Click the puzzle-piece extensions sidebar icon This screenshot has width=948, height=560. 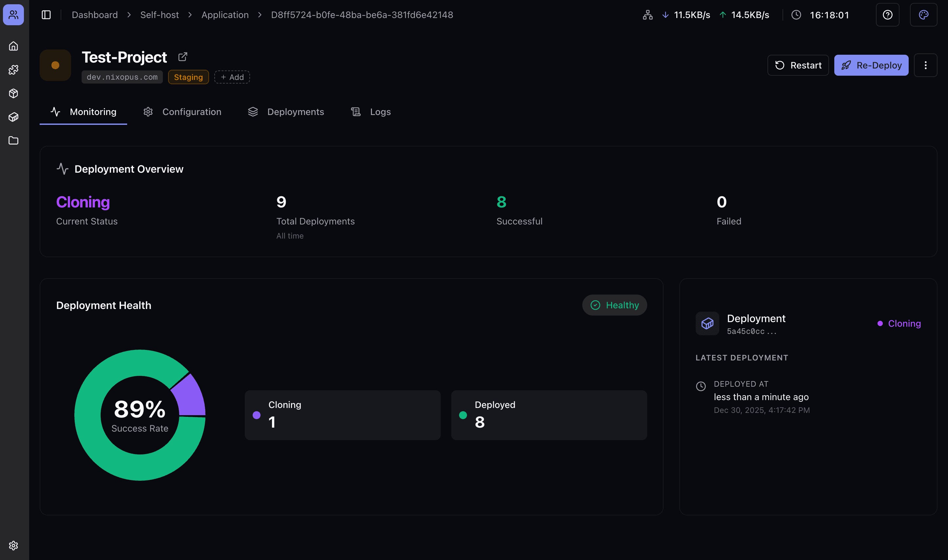(13, 70)
